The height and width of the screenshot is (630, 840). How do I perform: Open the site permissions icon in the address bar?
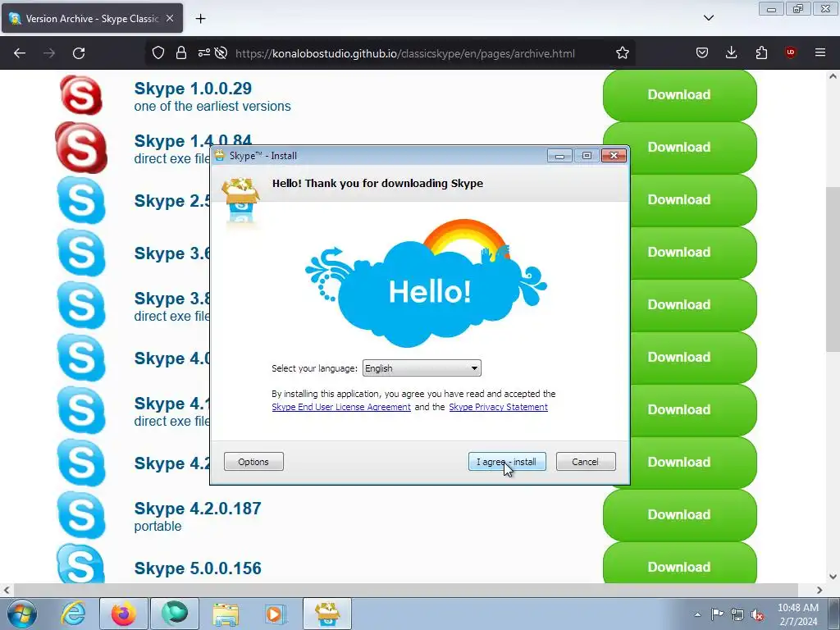[x=203, y=52]
